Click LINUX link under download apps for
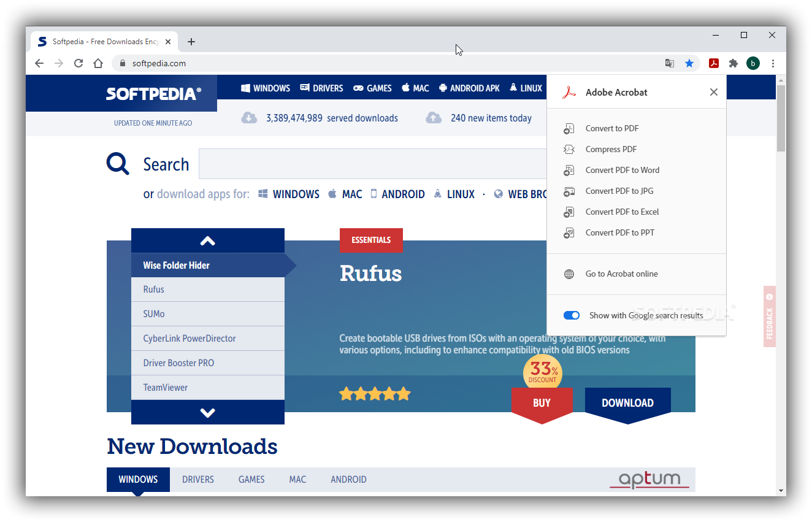The height and width of the screenshot is (522, 812). (x=454, y=194)
